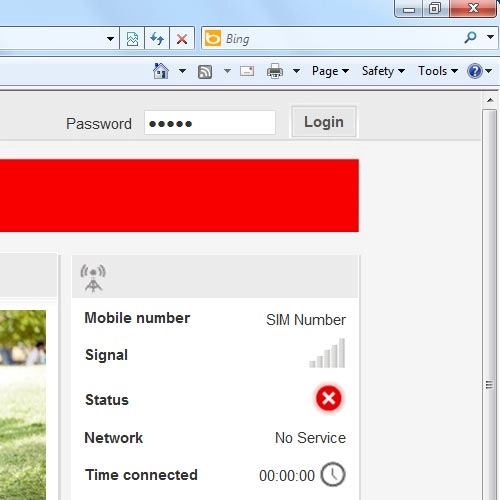Image resolution: width=500 pixels, height=500 pixels.
Task: Click the signal strength bars icon
Action: click(327, 353)
